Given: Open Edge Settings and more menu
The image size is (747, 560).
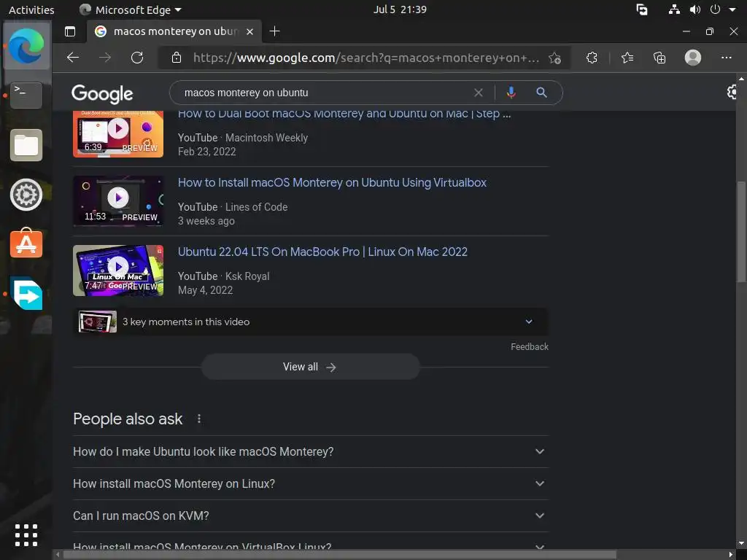Looking at the screenshot, I should coord(727,58).
